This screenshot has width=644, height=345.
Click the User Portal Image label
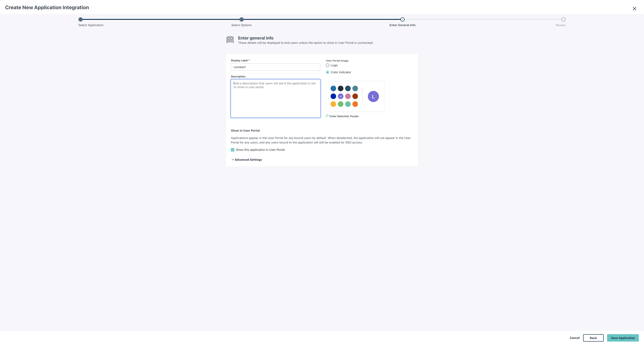point(337,61)
